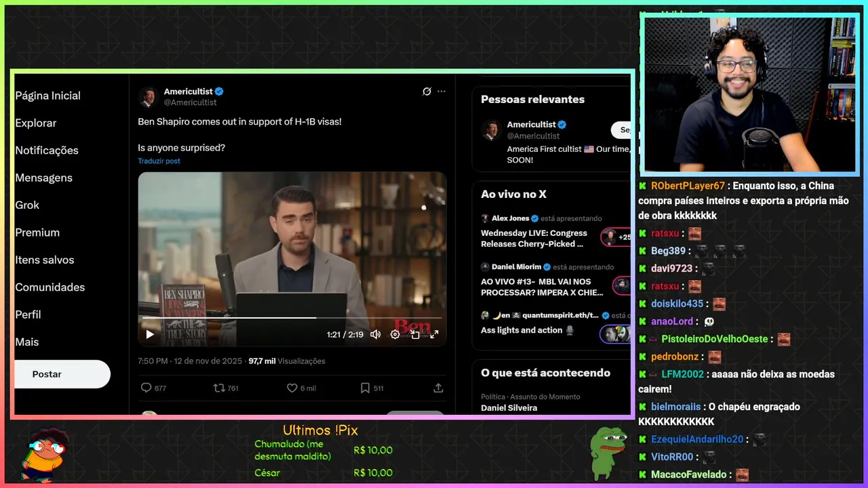Open Grok from the sidebar
The width and height of the screenshot is (868, 488).
tap(27, 205)
